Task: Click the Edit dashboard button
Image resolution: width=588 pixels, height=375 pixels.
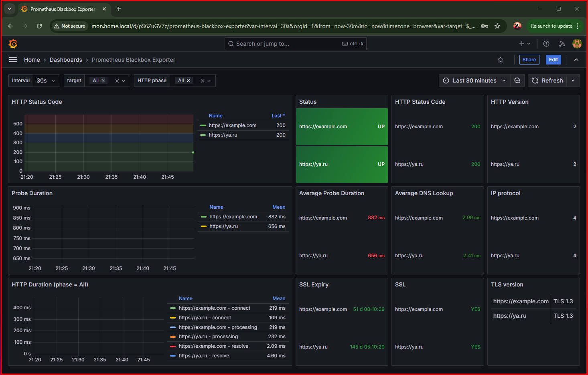Action: pos(554,60)
